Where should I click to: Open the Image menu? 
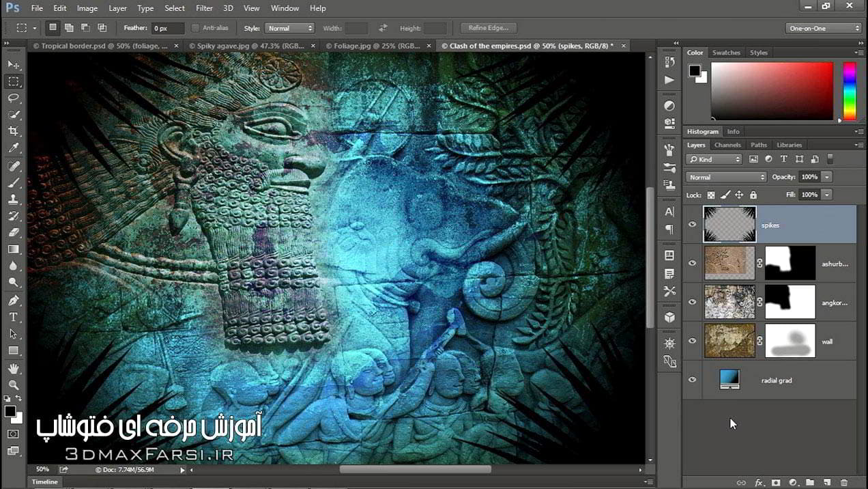pyautogui.click(x=87, y=8)
